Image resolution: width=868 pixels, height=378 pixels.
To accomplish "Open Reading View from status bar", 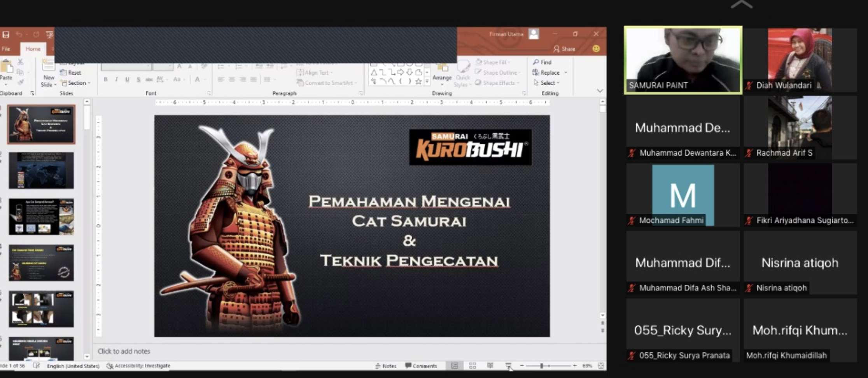I will tap(490, 366).
